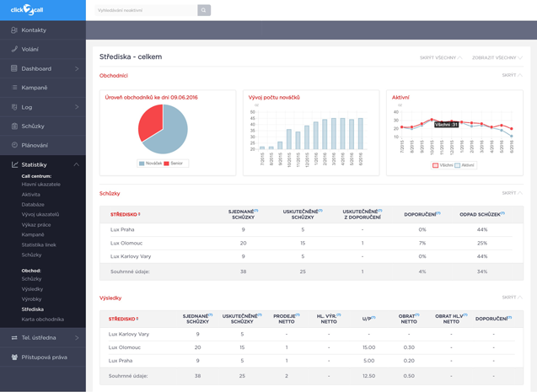Click the Přístupová práva users icon
This screenshot has width=537, height=392.
coord(14,357)
